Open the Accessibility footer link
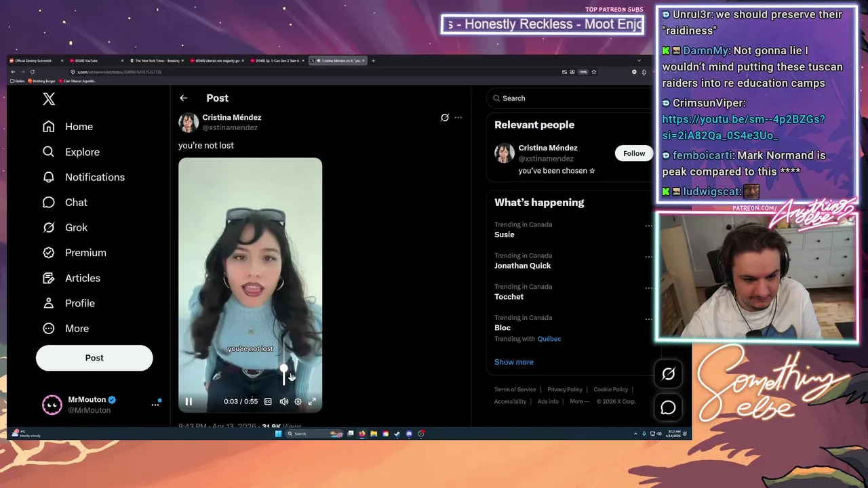The width and height of the screenshot is (868, 488). pos(511,401)
